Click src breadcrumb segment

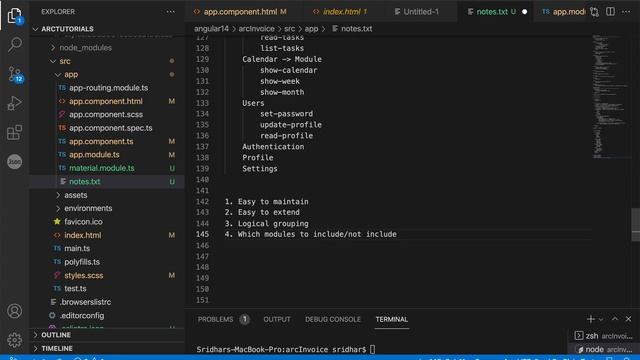pyautogui.click(x=289, y=29)
